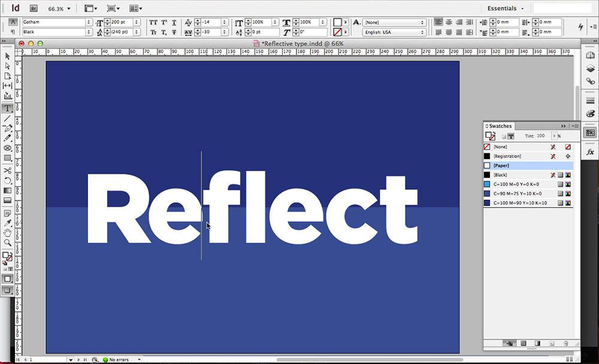Launch Adobe Bridge from the toolbar
This screenshot has width=599, height=364.
[x=34, y=8]
